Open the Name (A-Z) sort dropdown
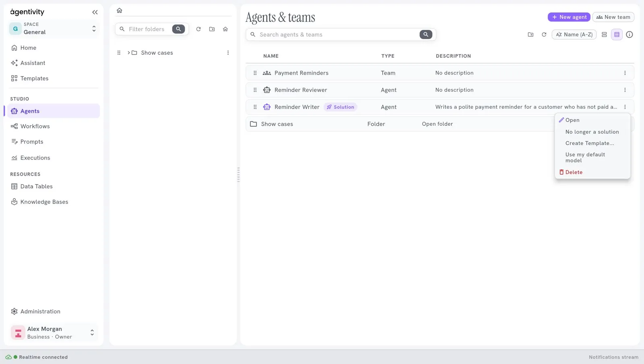 [x=574, y=35]
